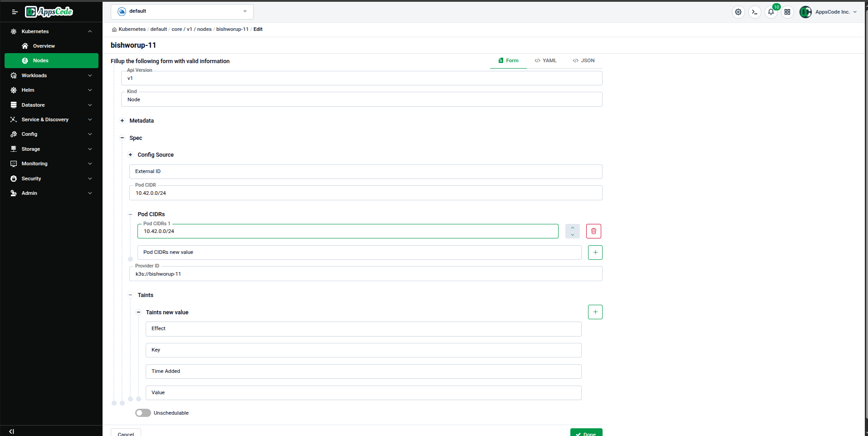Switch to the JSON tab
868x436 pixels.
pos(584,60)
